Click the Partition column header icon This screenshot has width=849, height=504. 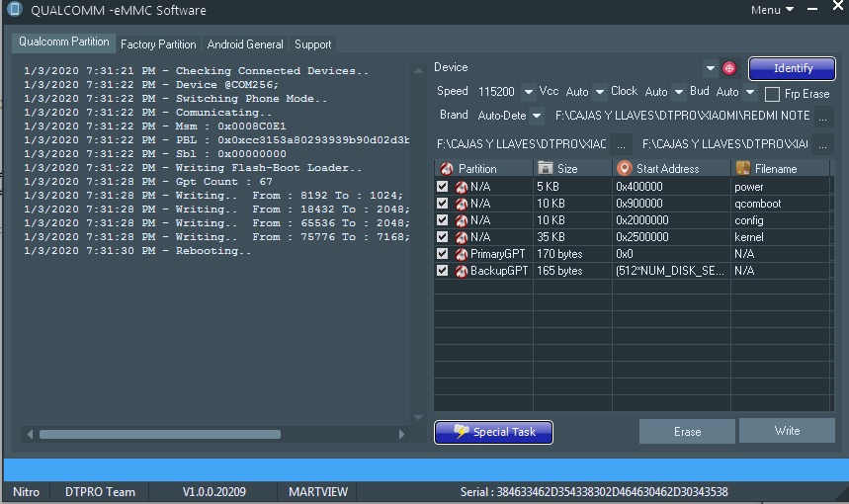pyautogui.click(x=447, y=169)
